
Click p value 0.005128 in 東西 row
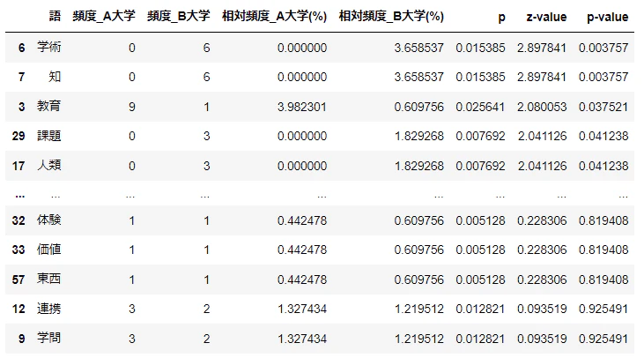(480, 280)
